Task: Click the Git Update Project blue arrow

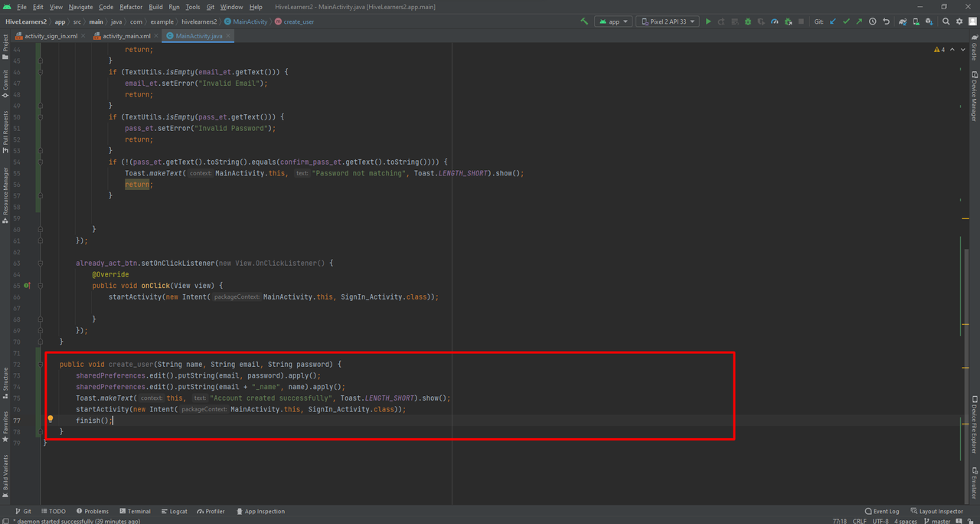Action: [833, 21]
